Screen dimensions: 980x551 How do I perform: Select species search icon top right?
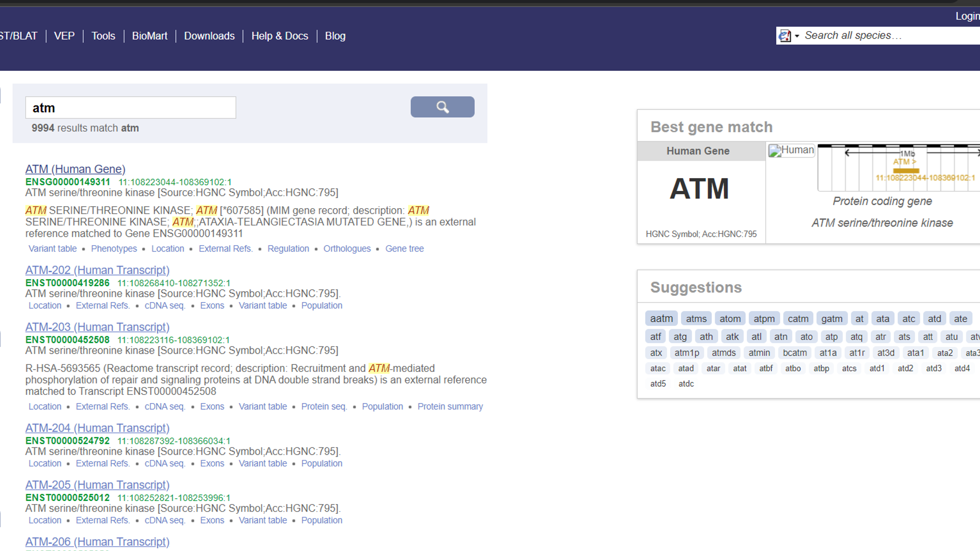click(x=786, y=35)
